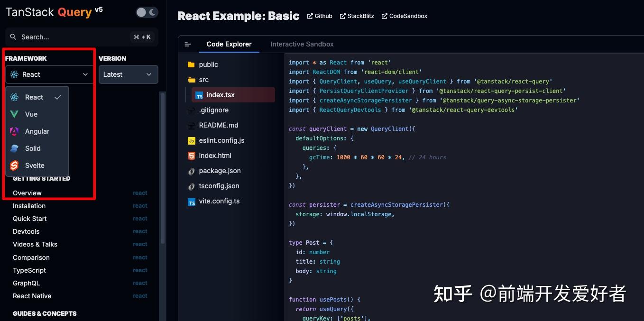This screenshot has width=644, height=321.
Task: Switch to the Interactive Sandbox tab
Action: 302,44
